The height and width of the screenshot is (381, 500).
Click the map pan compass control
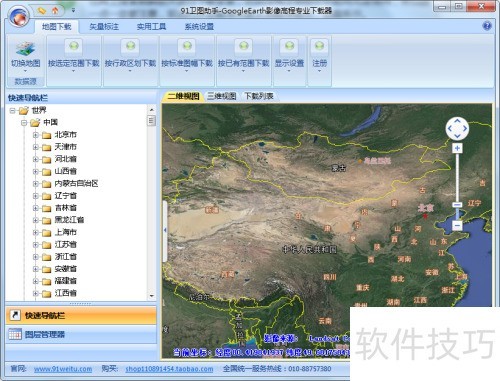(x=457, y=128)
